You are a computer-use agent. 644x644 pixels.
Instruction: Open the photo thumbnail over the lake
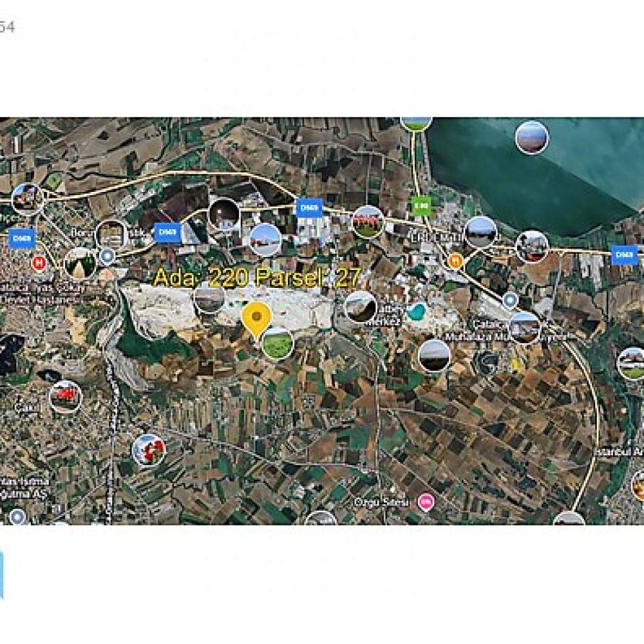[532, 137]
